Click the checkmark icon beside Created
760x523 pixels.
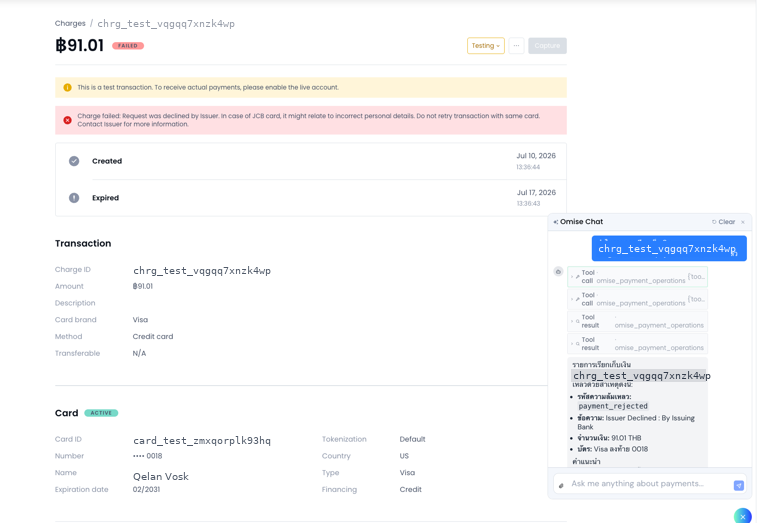coord(74,161)
